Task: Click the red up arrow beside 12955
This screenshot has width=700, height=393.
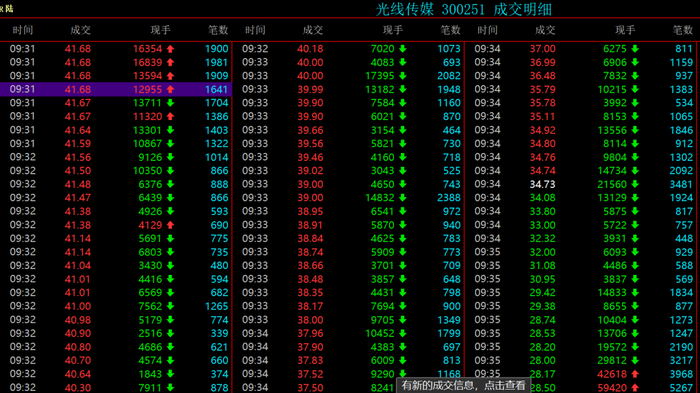Action: point(171,89)
